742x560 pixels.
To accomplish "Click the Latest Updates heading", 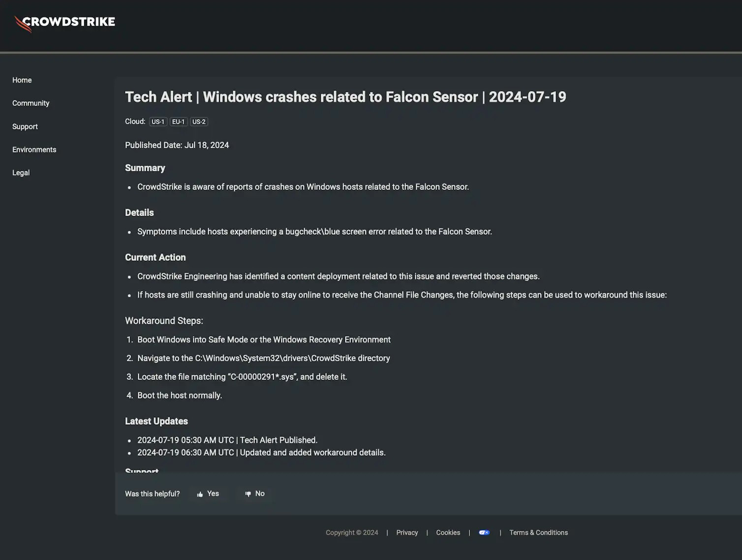I will pos(156,421).
